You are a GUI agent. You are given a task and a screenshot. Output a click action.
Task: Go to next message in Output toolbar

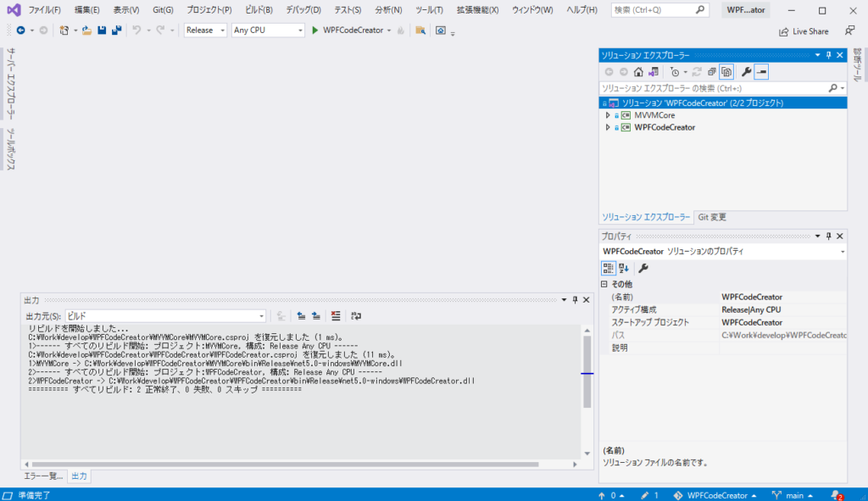(x=316, y=316)
